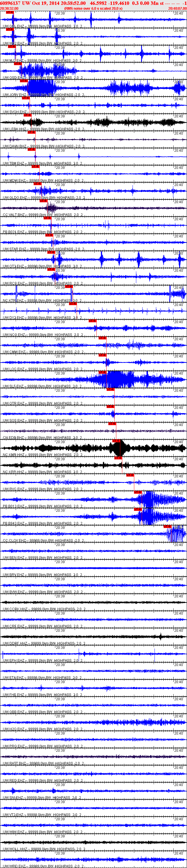The image size is (187, 868).
Task: Select the 'NC KTR EHZ' station label
Action: pyautogui.click(x=13, y=301)
